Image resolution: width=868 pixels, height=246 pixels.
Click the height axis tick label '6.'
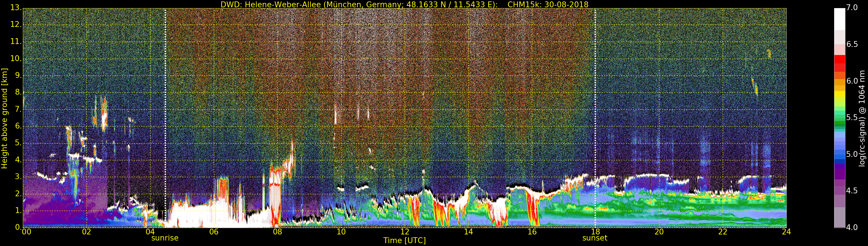18,126
